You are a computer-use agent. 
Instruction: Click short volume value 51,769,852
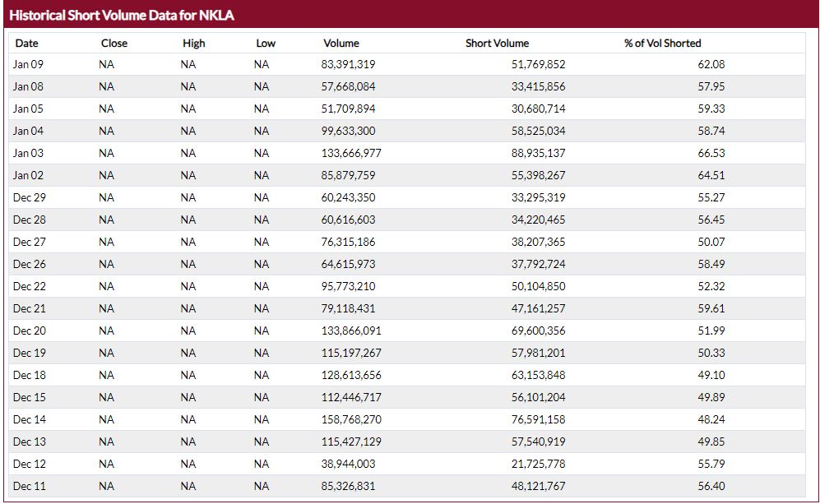[x=538, y=64]
